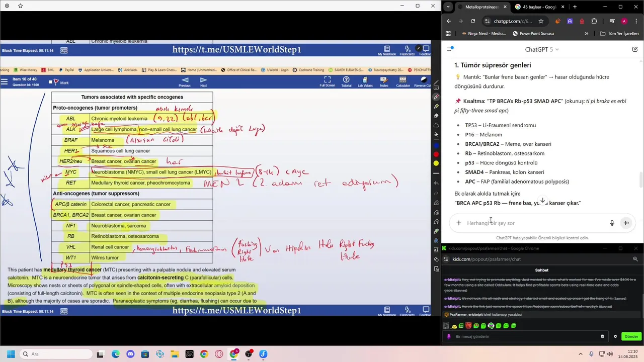
Task: Open My Notebook in the top bar
Action: pyautogui.click(x=386, y=50)
